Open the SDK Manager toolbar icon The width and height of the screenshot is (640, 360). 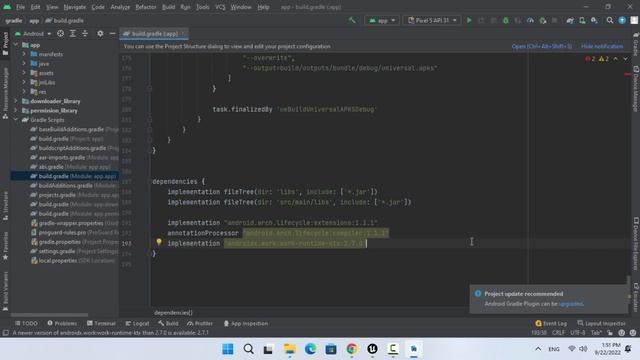(594, 20)
